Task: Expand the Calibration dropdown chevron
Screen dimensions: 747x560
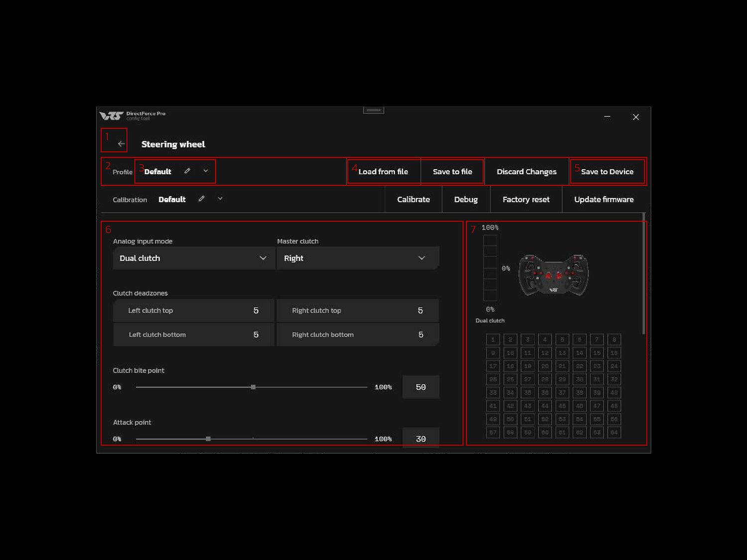Action: click(220, 199)
